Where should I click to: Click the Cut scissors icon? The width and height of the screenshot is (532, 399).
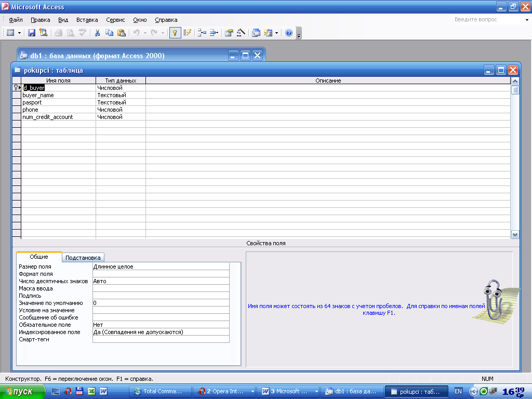[x=97, y=33]
